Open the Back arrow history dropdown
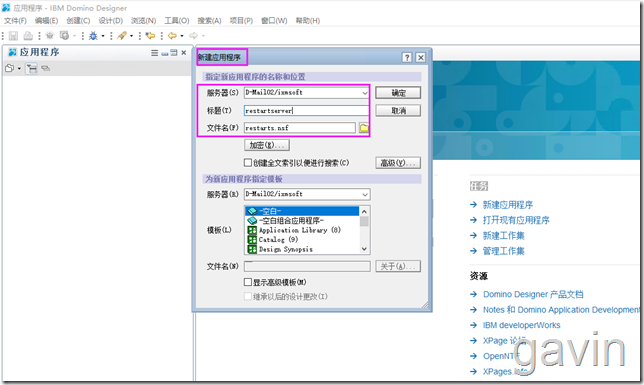644x385 pixels. coord(182,36)
